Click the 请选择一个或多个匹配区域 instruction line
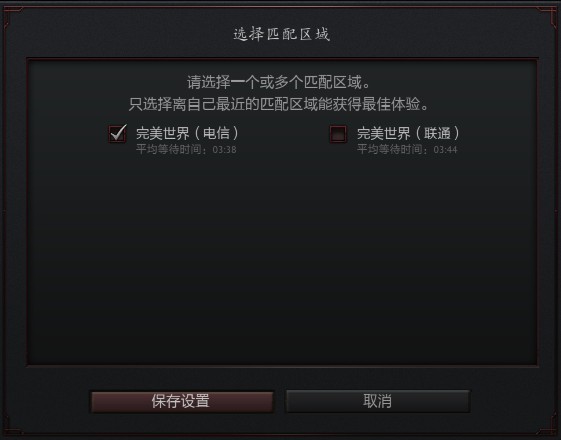 [279, 83]
